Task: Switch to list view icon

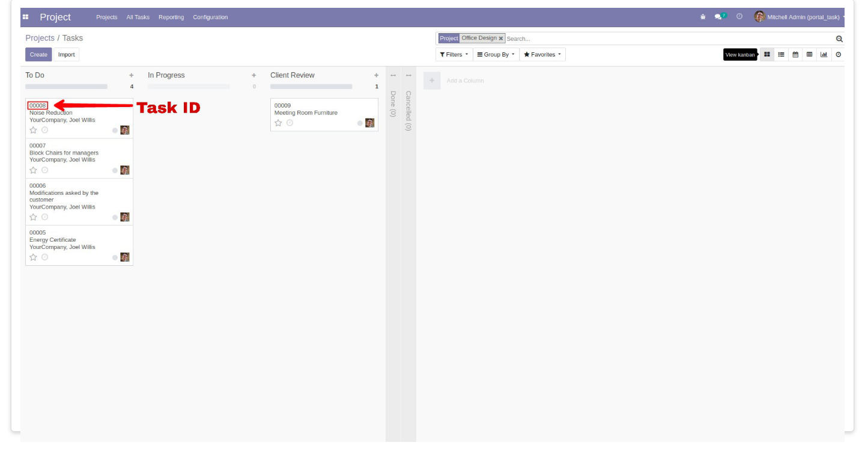Action: [782, 55]
